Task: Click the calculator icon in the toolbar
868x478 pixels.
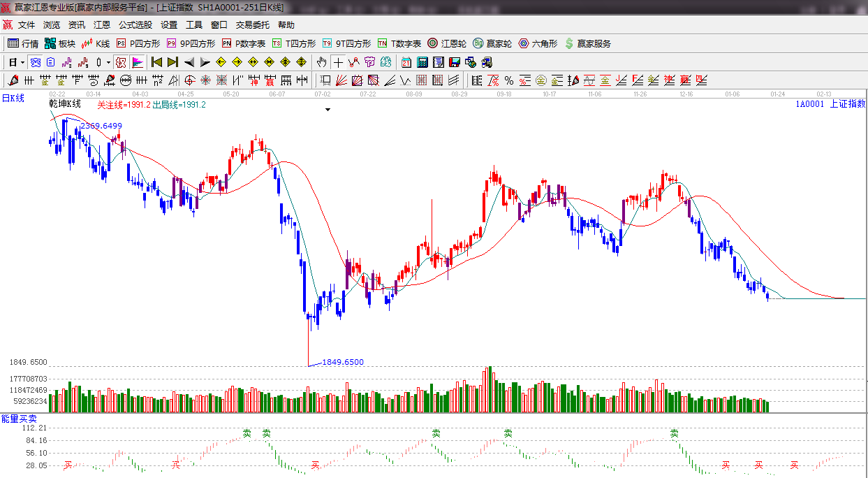Action: (x=422, y=62)
